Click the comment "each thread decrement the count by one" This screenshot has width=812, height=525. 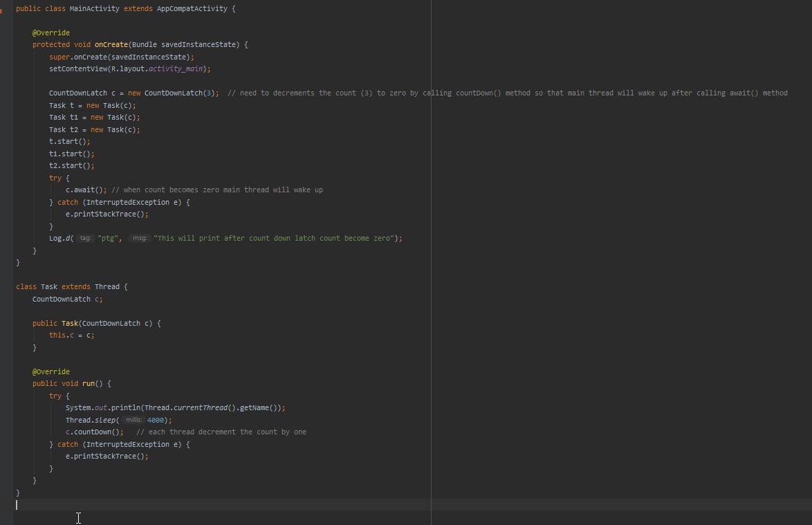click(228, 432)
